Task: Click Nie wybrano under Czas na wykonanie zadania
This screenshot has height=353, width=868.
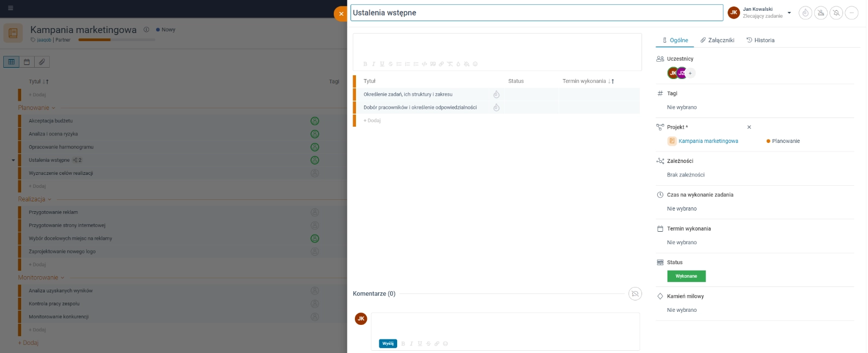Action: tap(682, 208)
